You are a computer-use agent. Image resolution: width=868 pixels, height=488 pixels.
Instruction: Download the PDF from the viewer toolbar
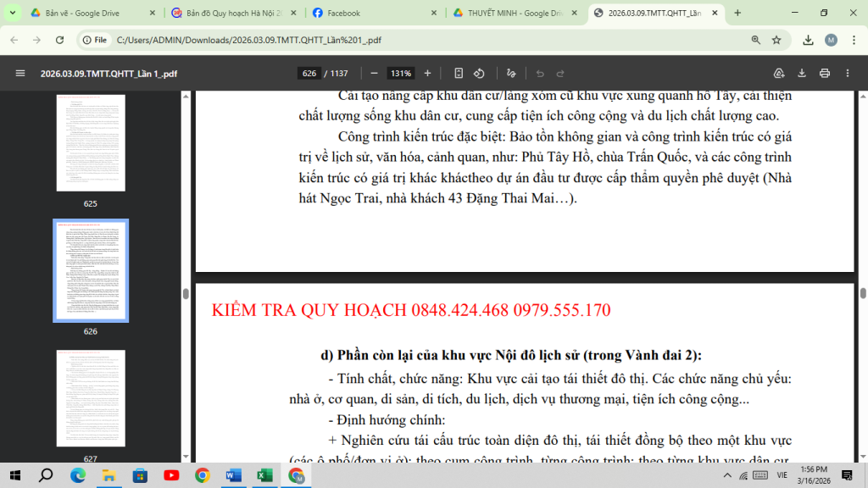(x=802, y=73)
